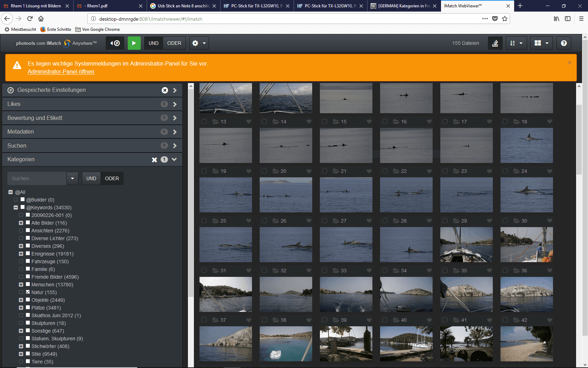Check the Familie category checkbox
588x368 pixels.
(x=28, y=269)
